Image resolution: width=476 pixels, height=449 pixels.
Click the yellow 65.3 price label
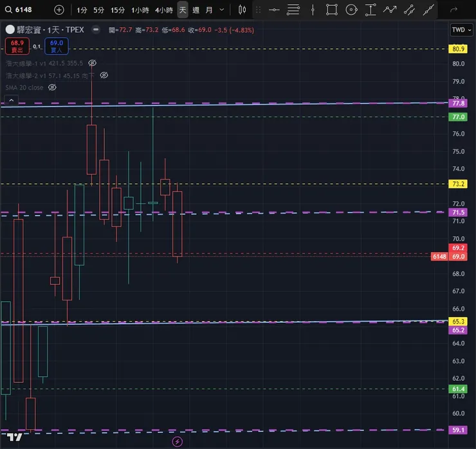pyautogui.click(x=458, y=322)
